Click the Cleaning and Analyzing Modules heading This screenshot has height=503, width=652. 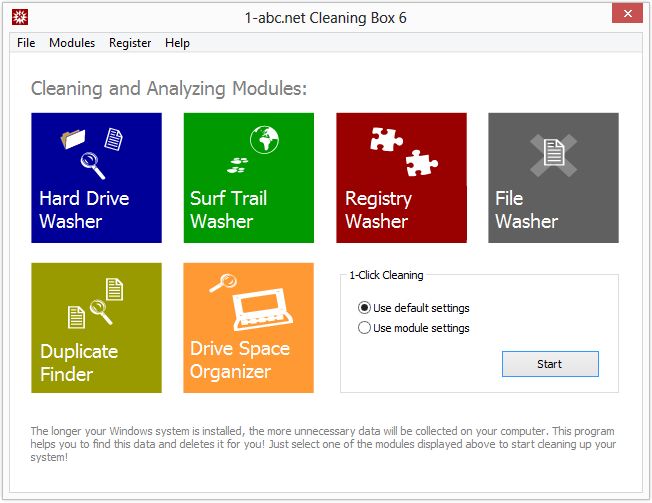click(x=169, y=89)
